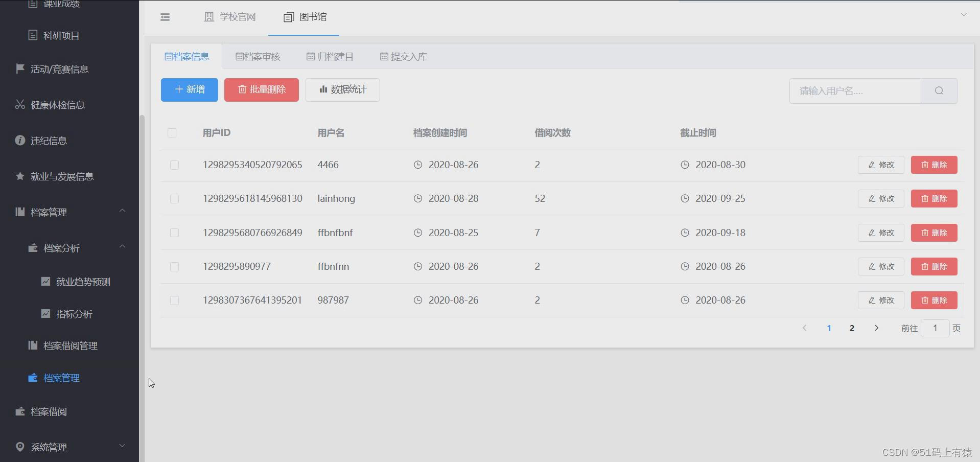Click the chart icon of 就业趋势预测
Viewport: 980px width, 462px height.
click(45, 282)
